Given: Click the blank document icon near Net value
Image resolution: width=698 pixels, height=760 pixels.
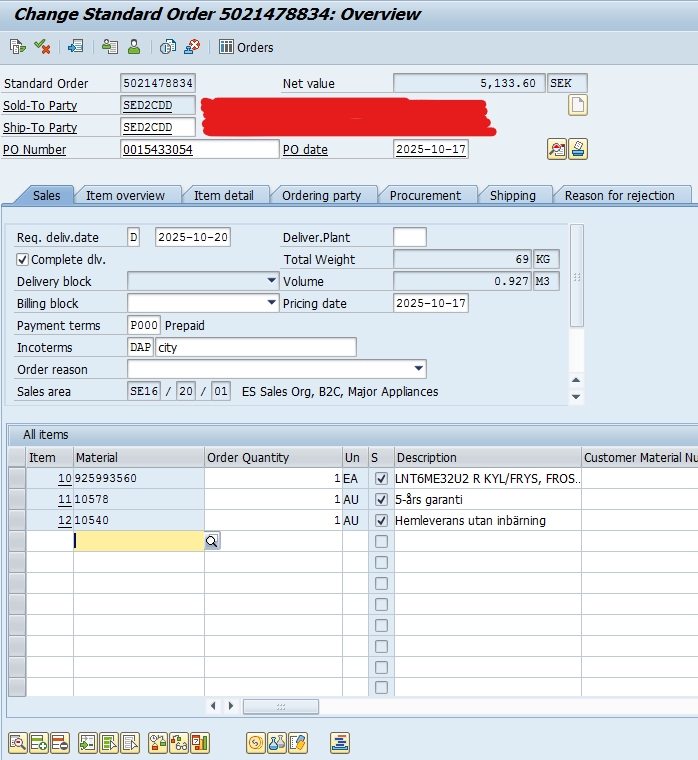Looking at the screenshot, I should [577, 105].
